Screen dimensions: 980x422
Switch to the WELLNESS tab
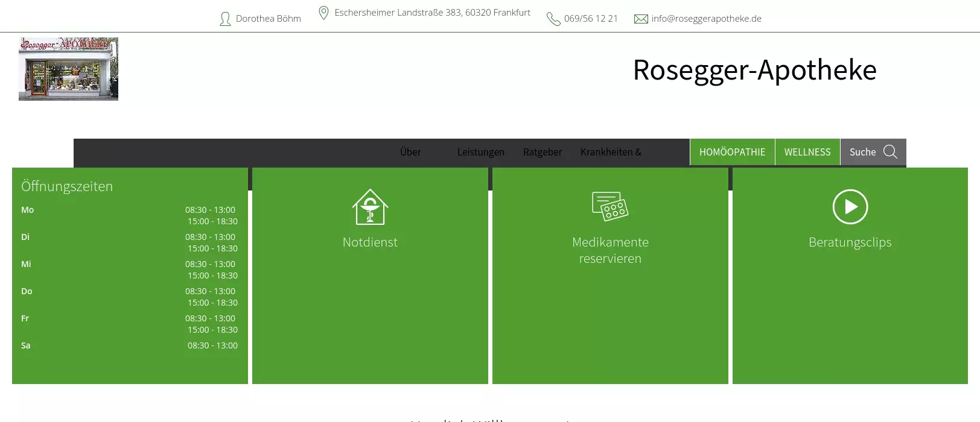[807, 152]
